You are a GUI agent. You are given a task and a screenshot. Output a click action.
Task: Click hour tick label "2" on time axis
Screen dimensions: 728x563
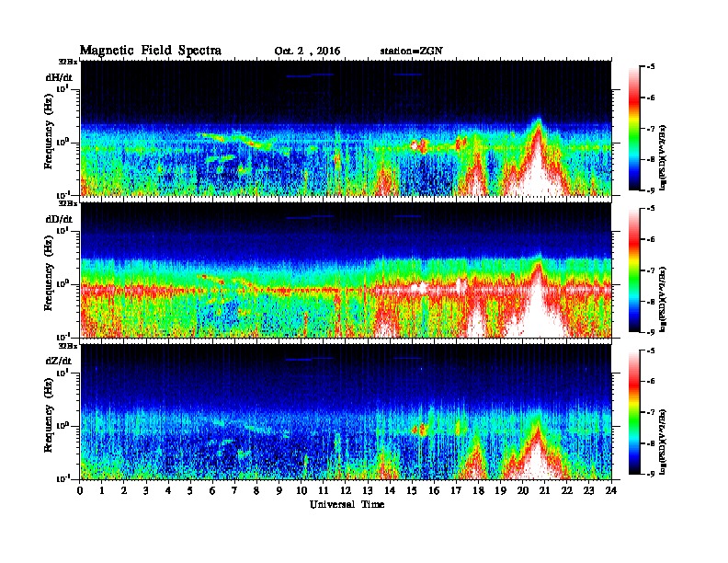click(124, 490)
